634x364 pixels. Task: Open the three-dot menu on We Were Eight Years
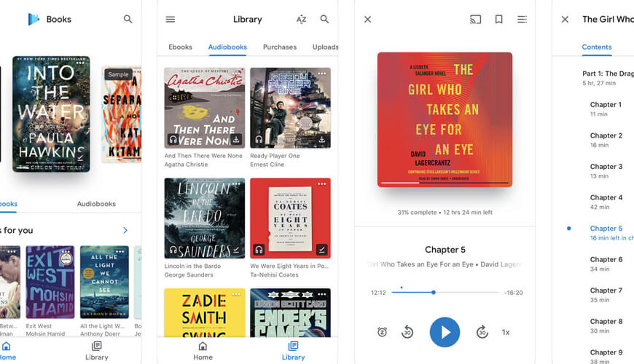tap(322, 183)
